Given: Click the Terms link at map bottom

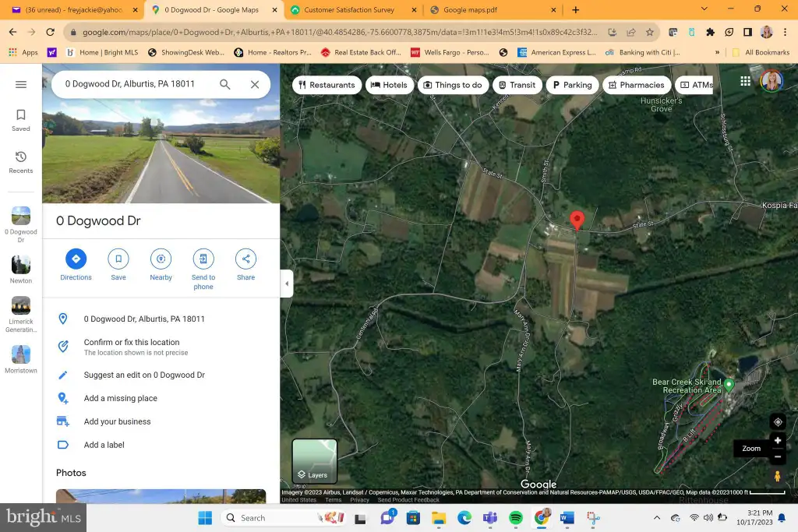Looking at the screenshot, I should pyautogui.click(x=334, y=500).
